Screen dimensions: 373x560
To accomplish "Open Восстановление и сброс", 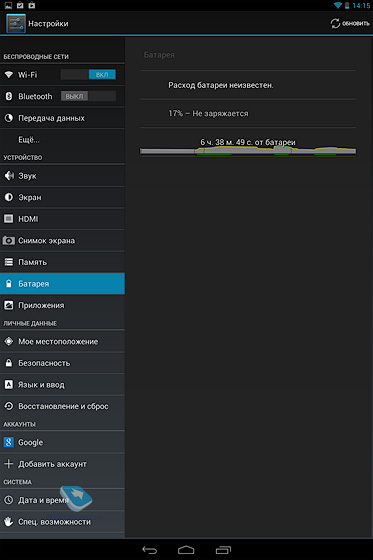I will (62, 406).
